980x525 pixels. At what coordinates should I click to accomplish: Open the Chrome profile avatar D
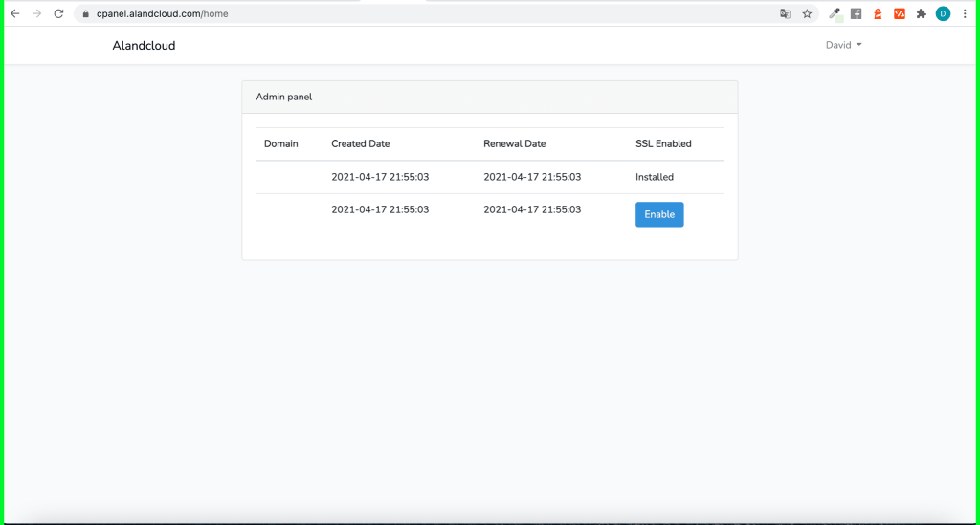pos(943,13)
